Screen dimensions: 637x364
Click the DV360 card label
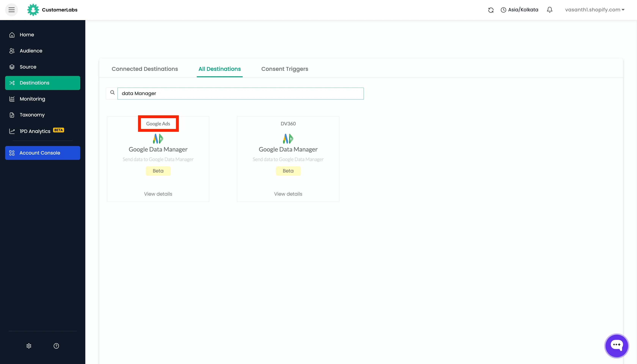coord(288,124)
